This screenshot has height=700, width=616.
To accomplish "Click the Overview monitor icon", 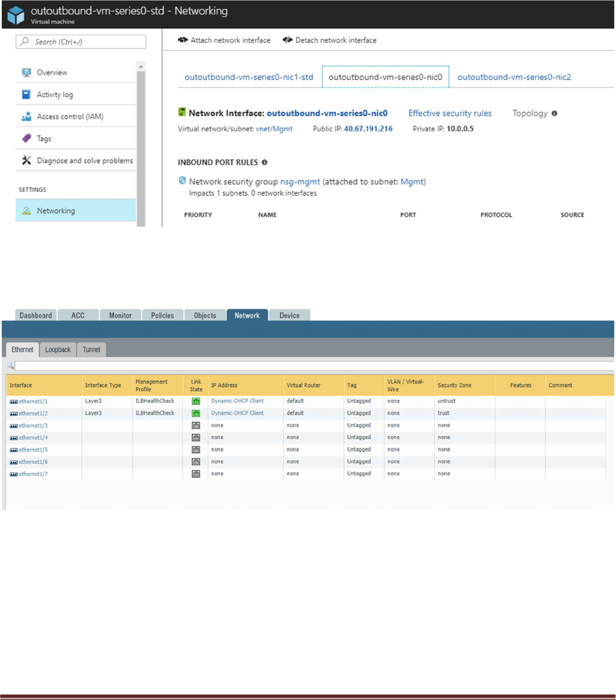I will pos(26,72).
